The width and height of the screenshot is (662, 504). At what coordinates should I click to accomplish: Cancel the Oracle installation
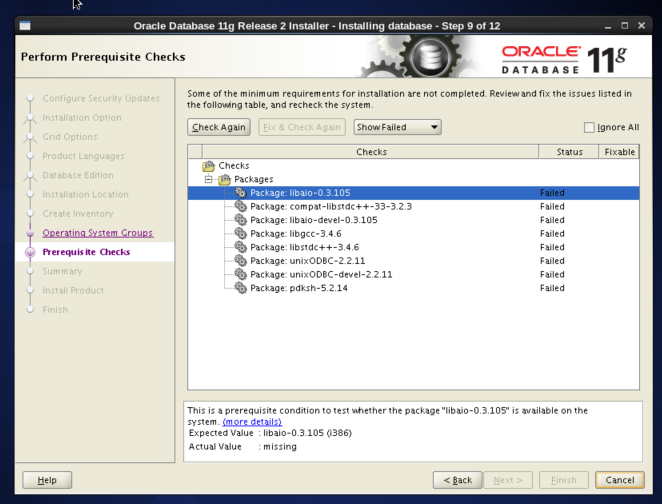click(619, 479)
